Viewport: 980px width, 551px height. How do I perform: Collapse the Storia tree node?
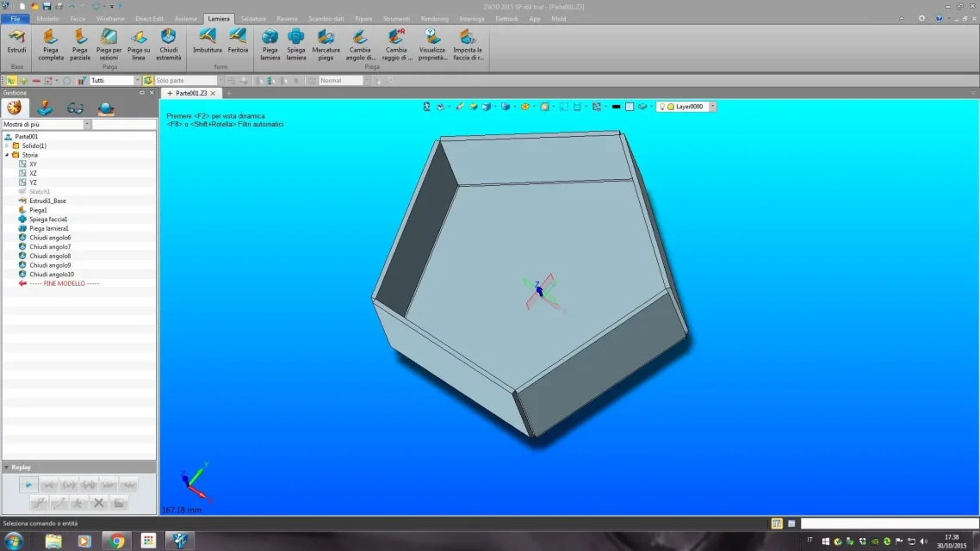(x=8, y=155)
